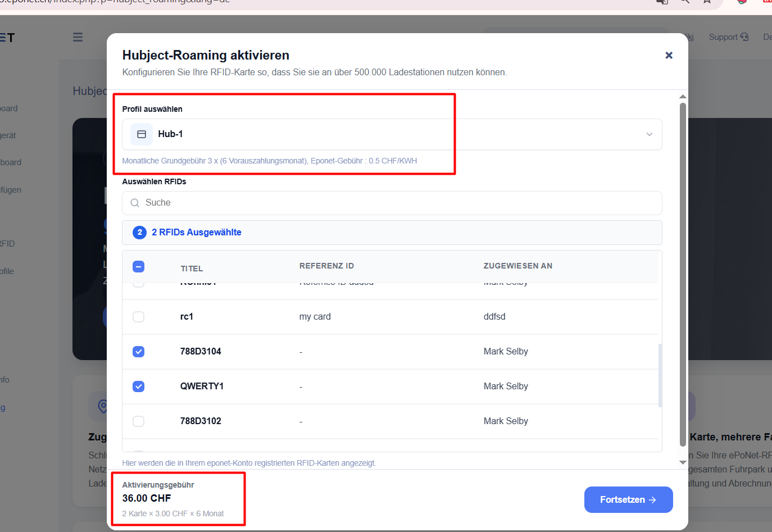Screen dimensions: 772x532
Task: Click the blue badge showing 2 selected RFIDs
Action: pyautogui.click(x=139, y=233)
